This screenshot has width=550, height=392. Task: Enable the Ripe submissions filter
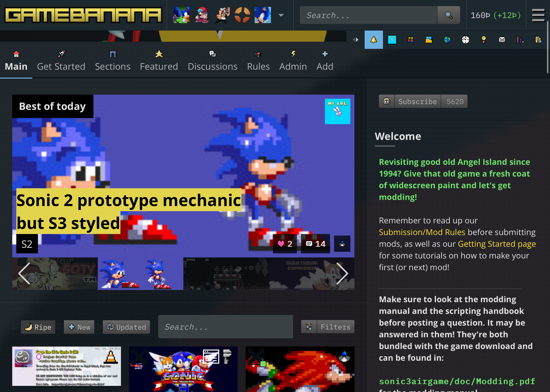click(38, 327)
